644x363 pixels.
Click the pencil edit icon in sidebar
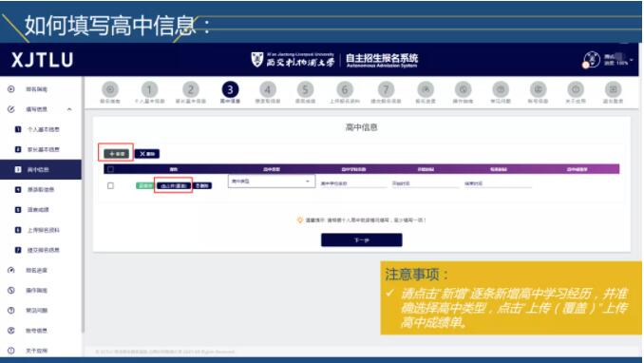tap(11, 109)
